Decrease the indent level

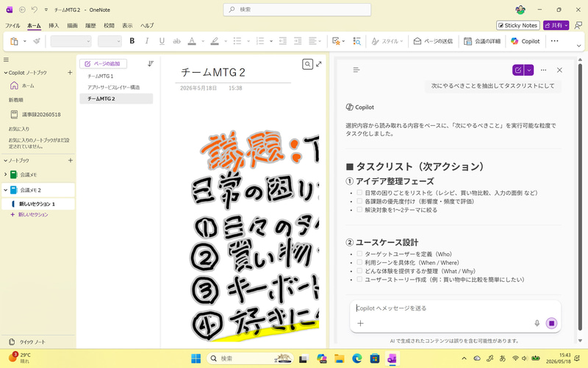[x=283, y=41]
